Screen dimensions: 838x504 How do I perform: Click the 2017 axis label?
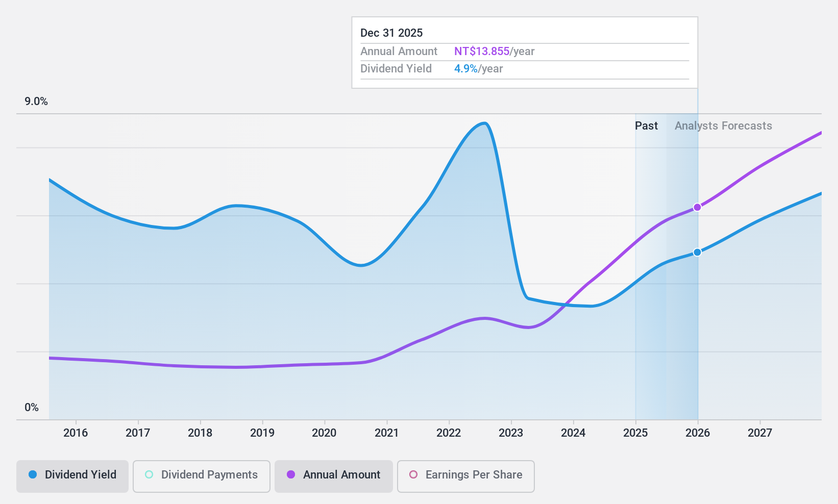pos(138,433)
